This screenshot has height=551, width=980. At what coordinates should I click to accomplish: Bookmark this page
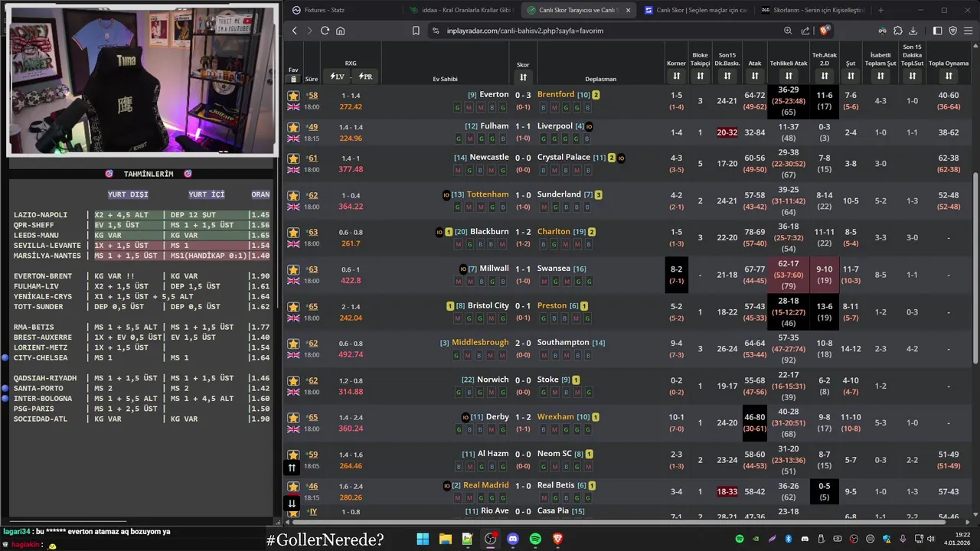click(x=416, y=31)
